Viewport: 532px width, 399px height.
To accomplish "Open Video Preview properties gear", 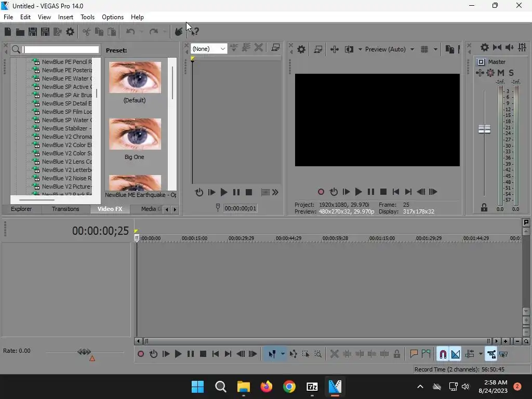I will pyautogui.click(x=301, y=49).
